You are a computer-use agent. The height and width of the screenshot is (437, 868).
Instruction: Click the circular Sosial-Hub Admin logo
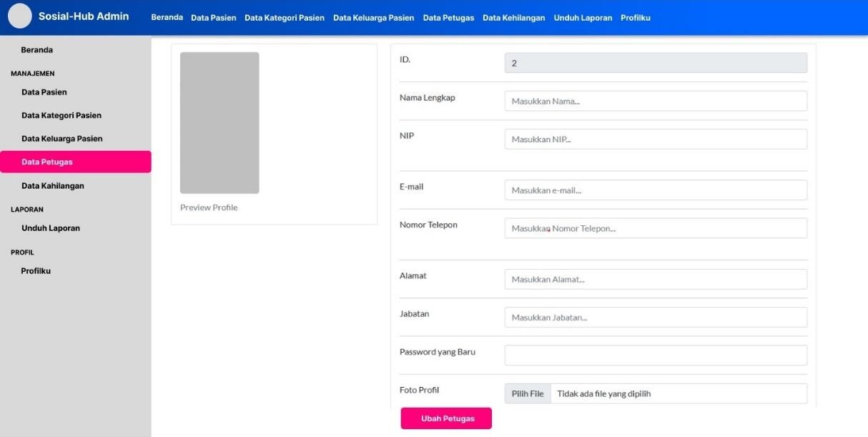tap(20, 16)
